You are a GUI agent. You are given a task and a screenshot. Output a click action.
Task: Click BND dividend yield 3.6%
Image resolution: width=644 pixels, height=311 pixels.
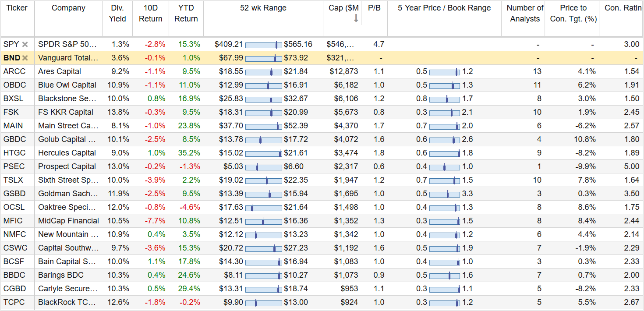click(x=120, y=58)
